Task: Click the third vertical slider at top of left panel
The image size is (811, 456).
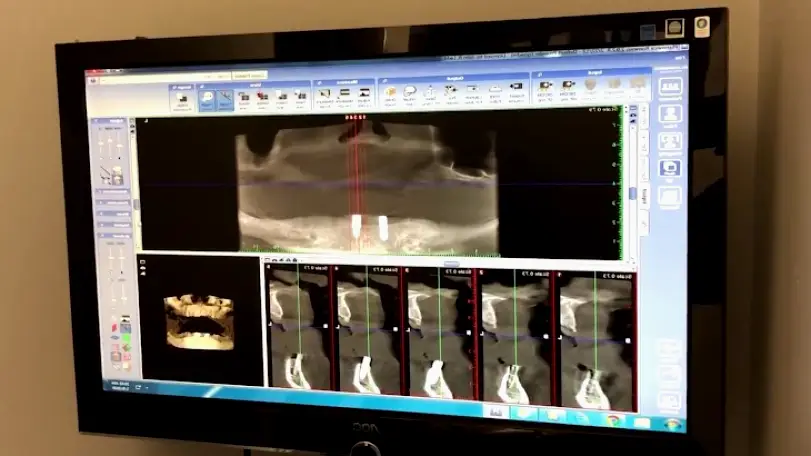Action: pos(120,145)
